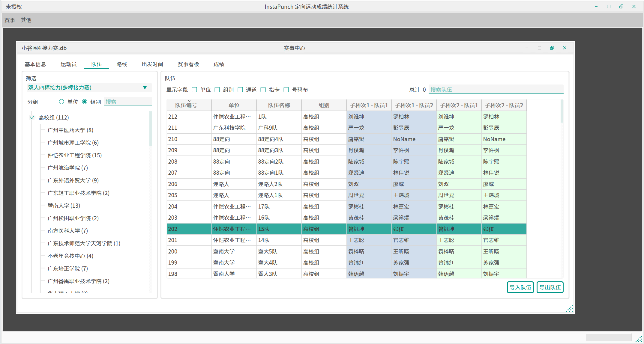Select the 单位 grouping radio button
The height and width of the screenshot is (344, 644).
[61, 102]
